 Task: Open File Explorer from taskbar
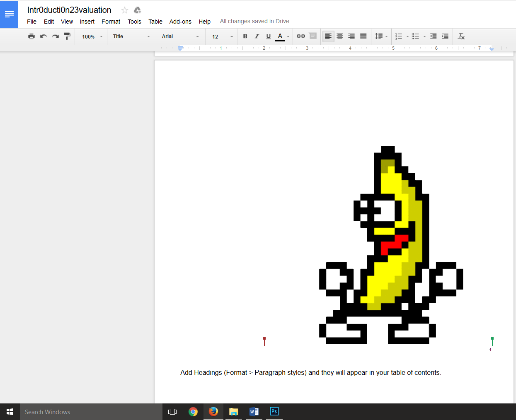pyautogui.click(x=234, y=412)
